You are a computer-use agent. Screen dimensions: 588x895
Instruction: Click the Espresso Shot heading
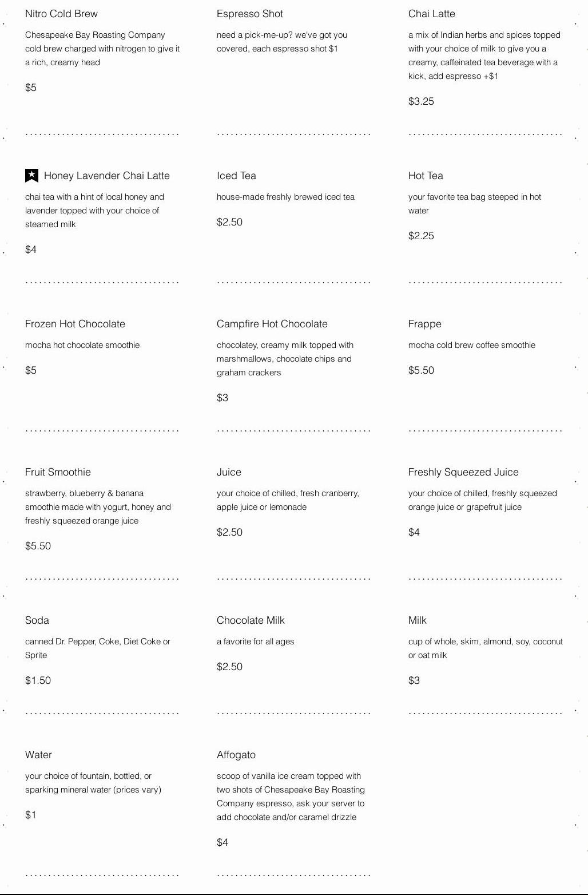pos(250,14)
